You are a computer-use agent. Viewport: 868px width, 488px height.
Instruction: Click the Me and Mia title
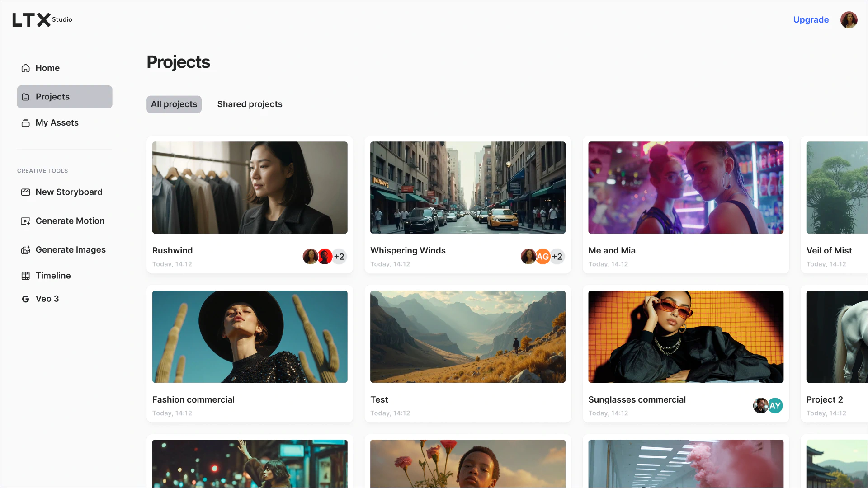[x=612, y=251]
